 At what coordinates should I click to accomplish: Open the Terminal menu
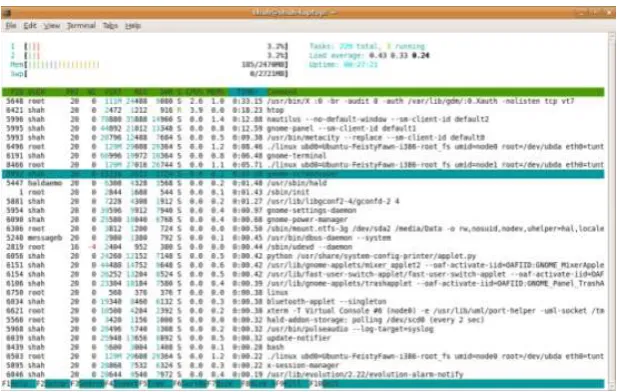(x=81, y=26)
